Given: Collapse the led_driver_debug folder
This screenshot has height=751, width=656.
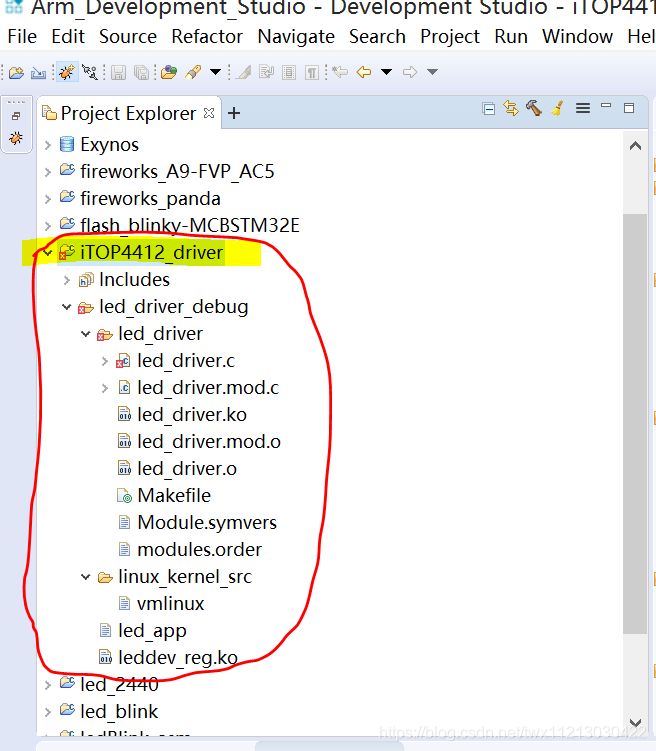Looking at the screenshot, I should 67,307.
